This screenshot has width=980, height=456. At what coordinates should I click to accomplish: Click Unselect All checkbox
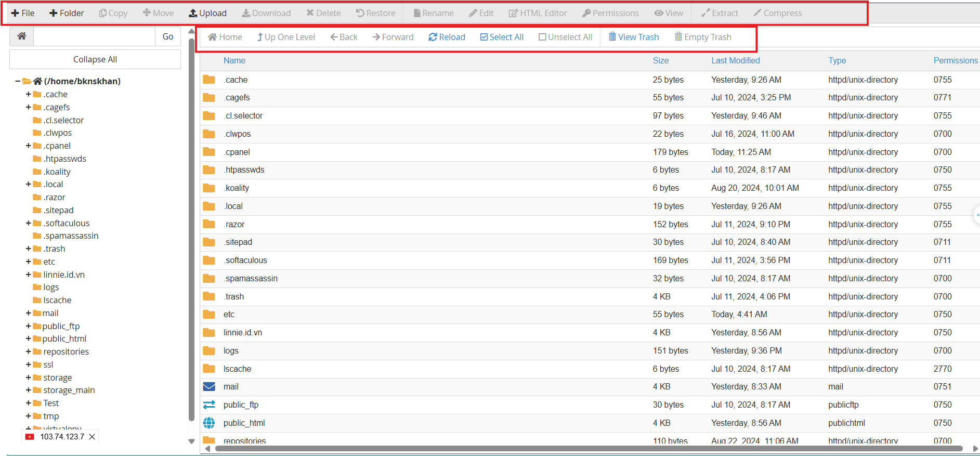click(x=566, y=37)
